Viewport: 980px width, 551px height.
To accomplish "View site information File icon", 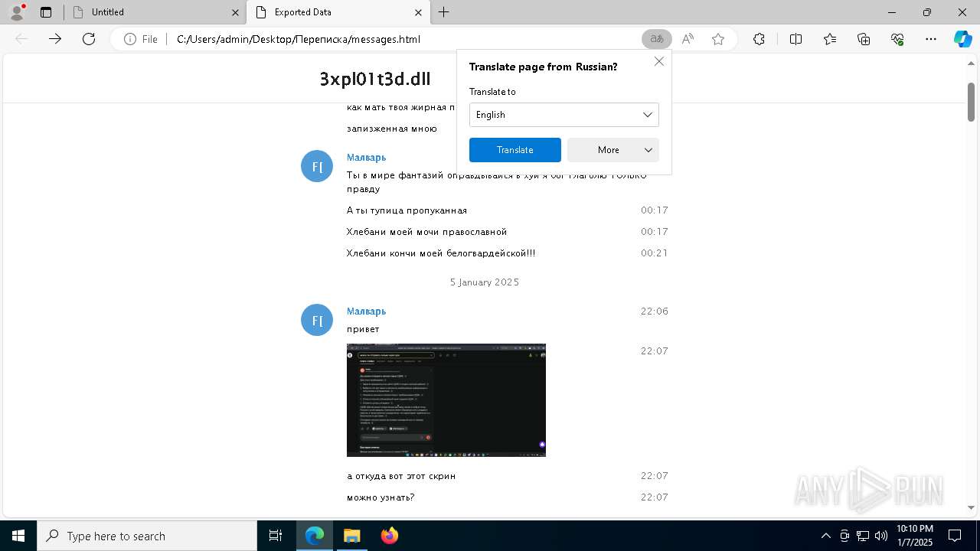I will [141, 39].
